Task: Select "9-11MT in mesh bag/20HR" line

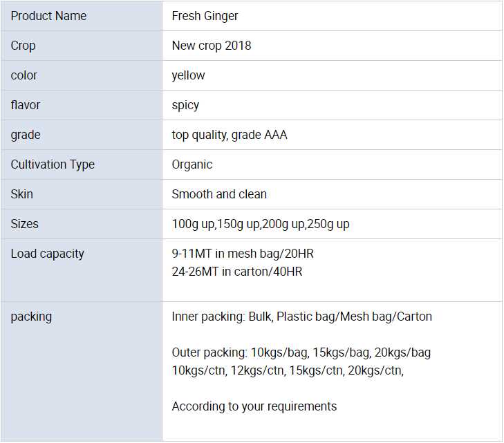Action: pyautogui.click(x=242, y=254)
